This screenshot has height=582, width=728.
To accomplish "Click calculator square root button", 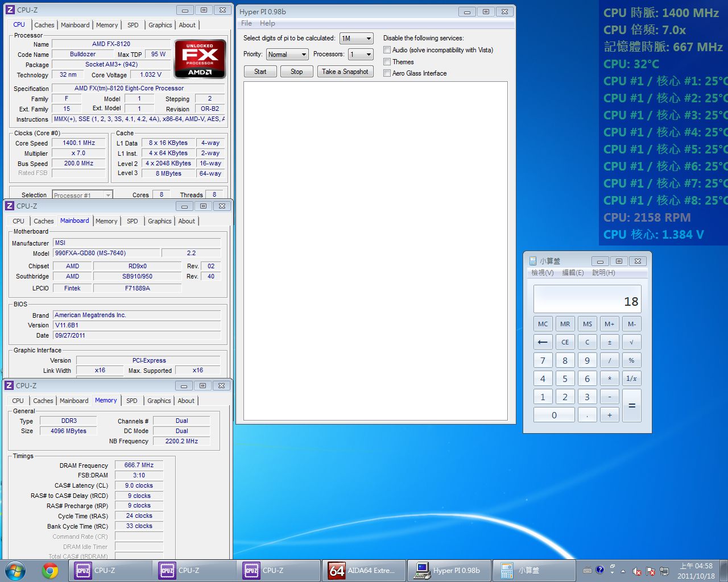I will [x=631, y=342].
